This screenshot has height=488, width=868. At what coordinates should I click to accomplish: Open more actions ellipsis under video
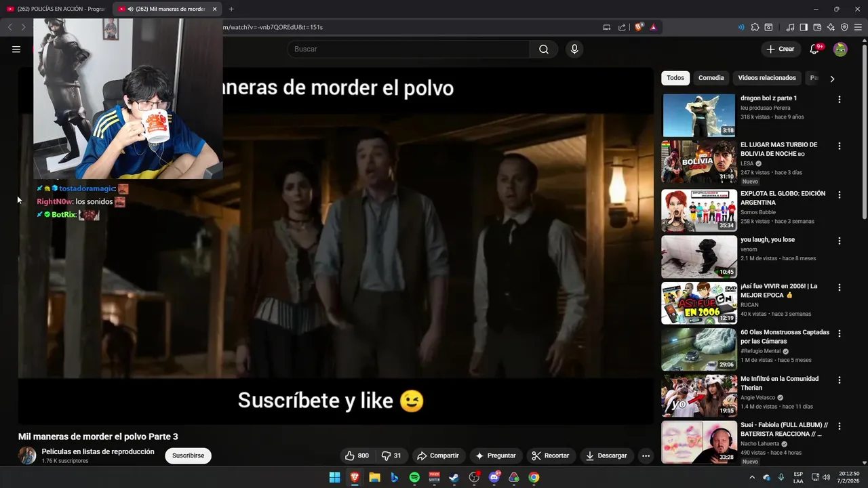click(x=646, y=455)
